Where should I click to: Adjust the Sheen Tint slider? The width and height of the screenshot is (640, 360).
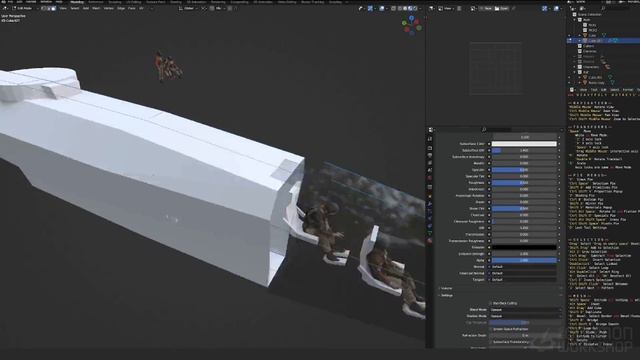coord(524,209)
